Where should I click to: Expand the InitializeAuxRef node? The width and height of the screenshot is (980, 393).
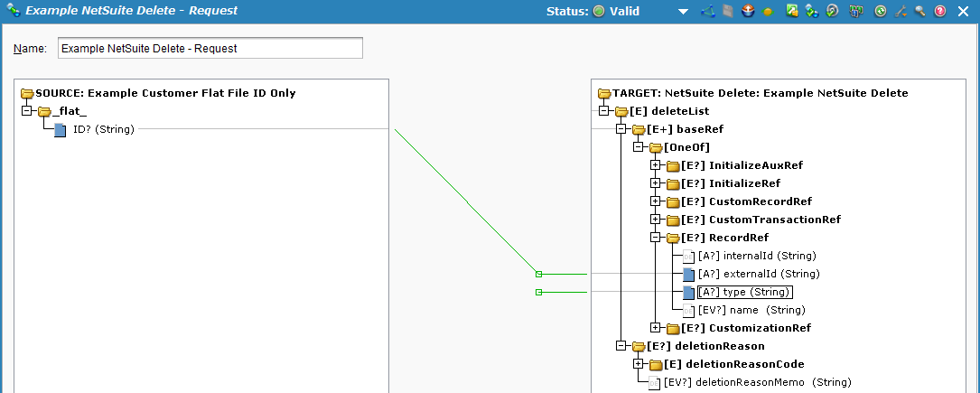pos(656,165)
